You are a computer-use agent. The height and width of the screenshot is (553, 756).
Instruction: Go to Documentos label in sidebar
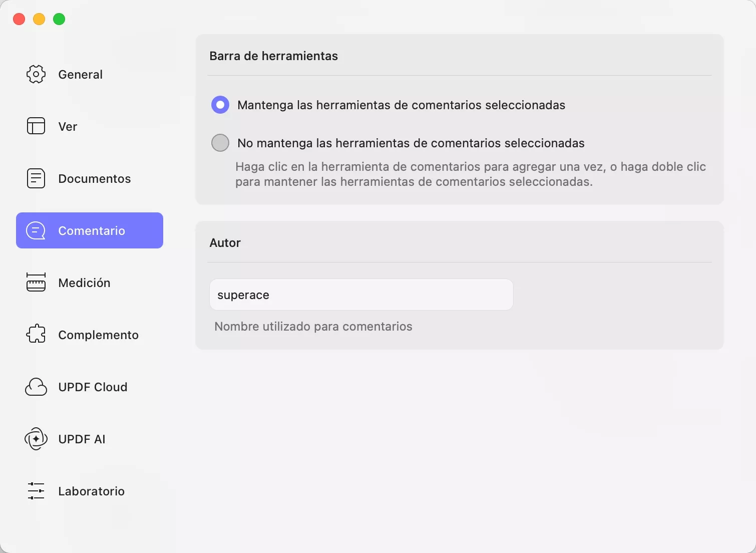[x=95, y=179]
